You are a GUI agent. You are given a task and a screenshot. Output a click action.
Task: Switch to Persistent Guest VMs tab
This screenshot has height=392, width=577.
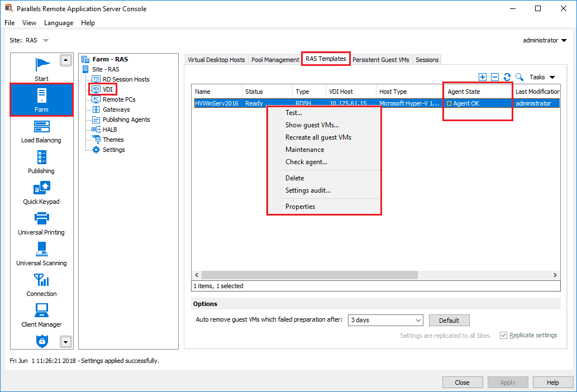click(380, 60)
